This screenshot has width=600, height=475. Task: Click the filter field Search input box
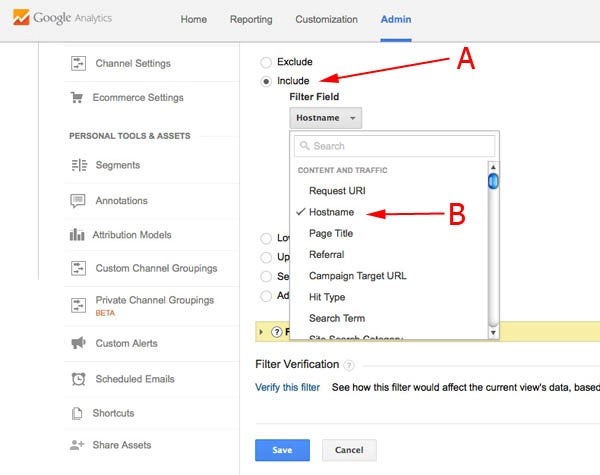click(395, 146)
